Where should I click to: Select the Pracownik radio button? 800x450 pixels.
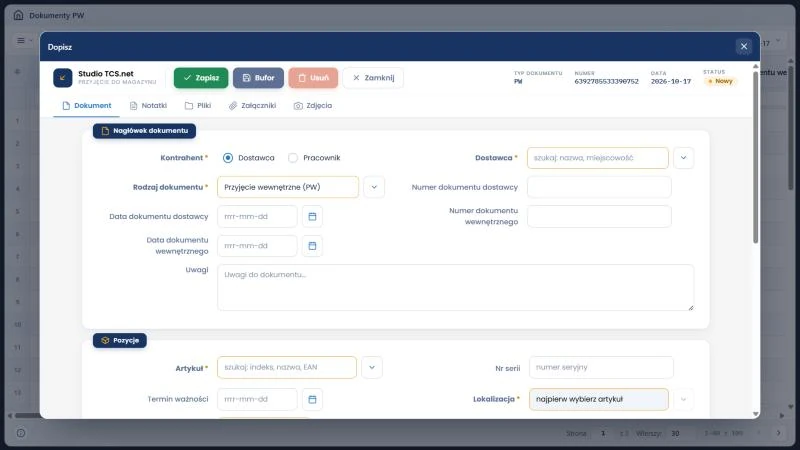292,158
